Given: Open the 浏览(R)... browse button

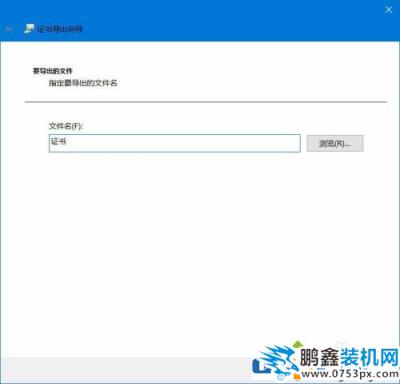Looking at the screenshot, I should point(335,143).
